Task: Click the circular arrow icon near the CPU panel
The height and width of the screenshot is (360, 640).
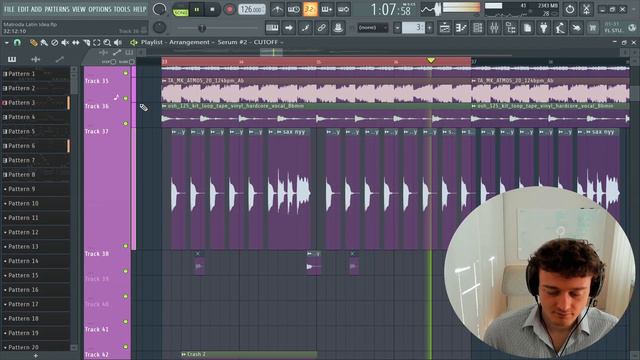Action: pos(570,9)
